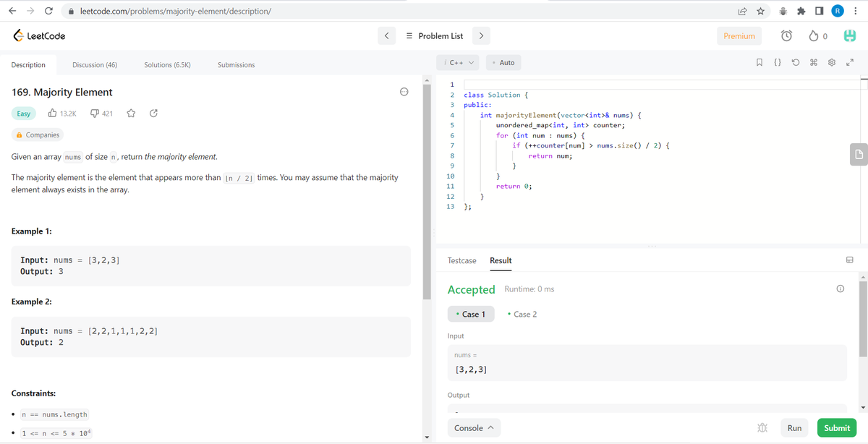Bookmark this page in Chrome
Viewport: 868px width, 444px height.
[x=761, y=11]
